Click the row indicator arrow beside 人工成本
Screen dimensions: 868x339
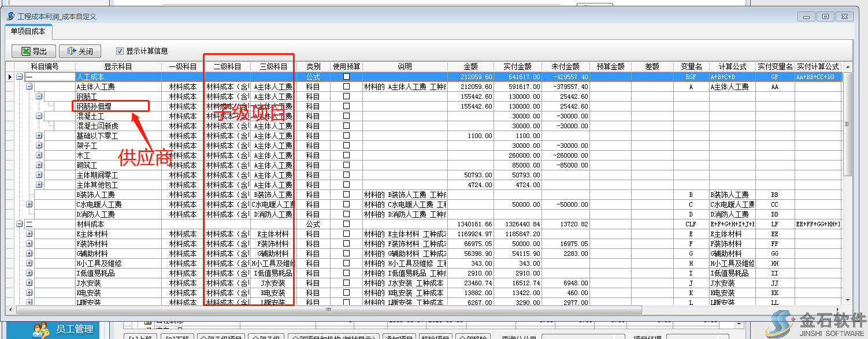click(10, 77)
